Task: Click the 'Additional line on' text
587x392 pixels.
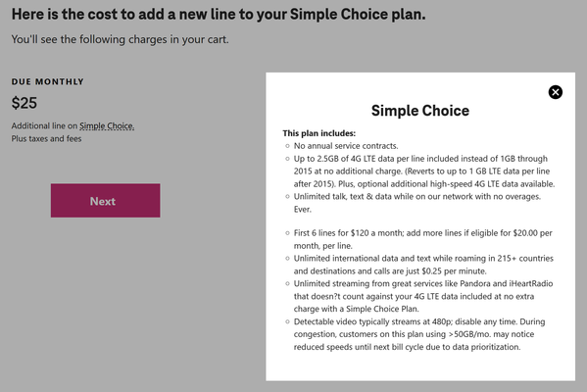Action: tap(44, 125)
